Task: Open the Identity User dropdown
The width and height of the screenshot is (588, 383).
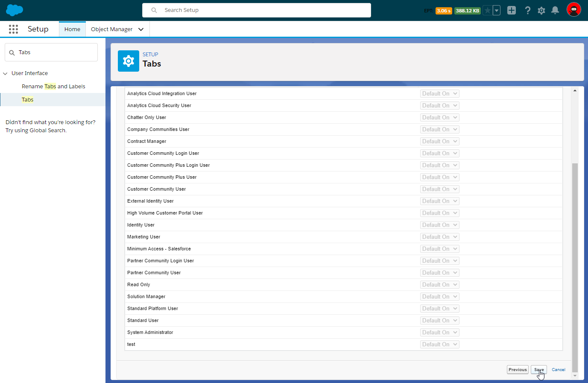Action: pyautogui.click(x=439, y=225)
